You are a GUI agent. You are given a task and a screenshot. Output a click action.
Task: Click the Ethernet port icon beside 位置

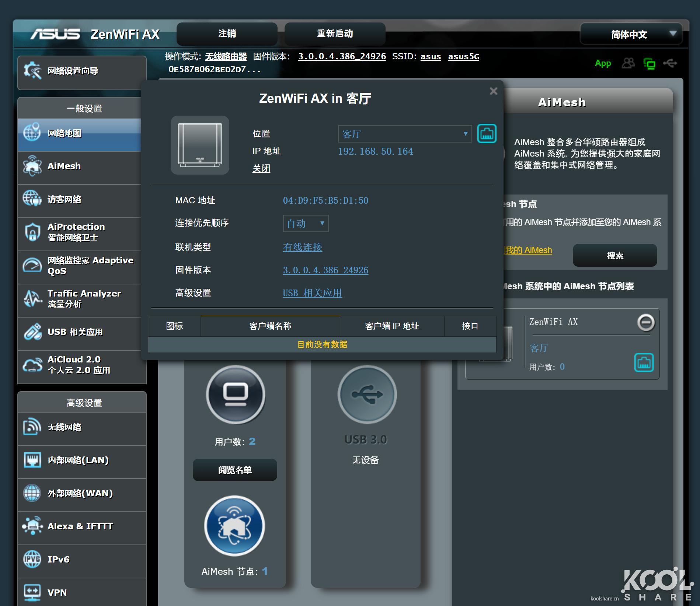click(x=487, y=133)
